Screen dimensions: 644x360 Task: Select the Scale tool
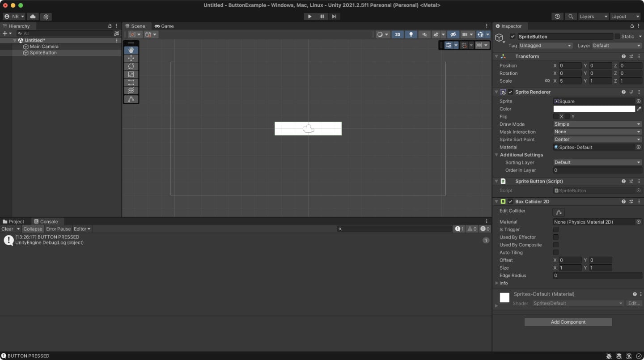pos(131,74)
